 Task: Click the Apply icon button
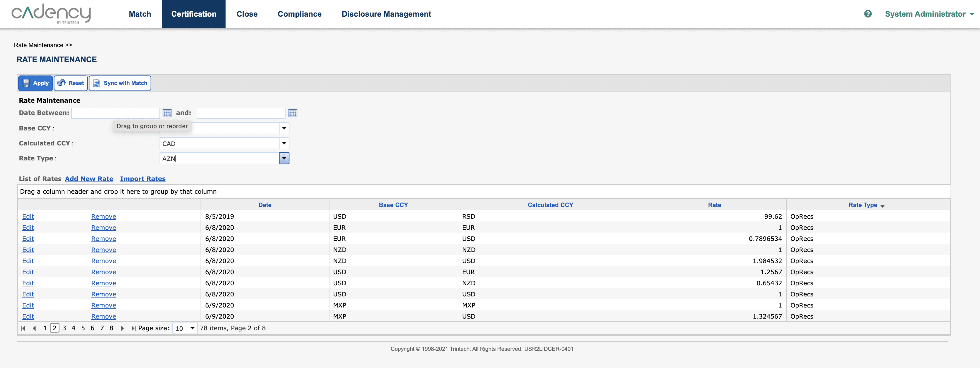tap(26, 82)
